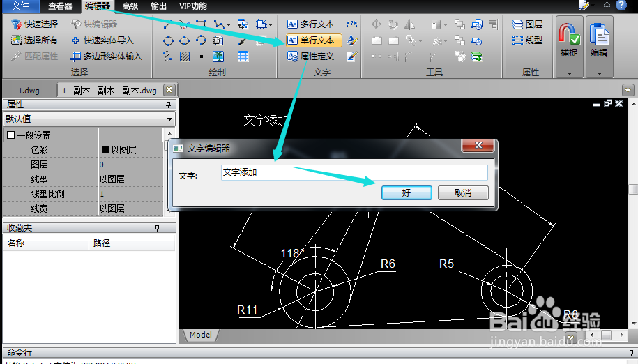Open the 文件 menu
638x364 pixels.
(x=20, y=6)
